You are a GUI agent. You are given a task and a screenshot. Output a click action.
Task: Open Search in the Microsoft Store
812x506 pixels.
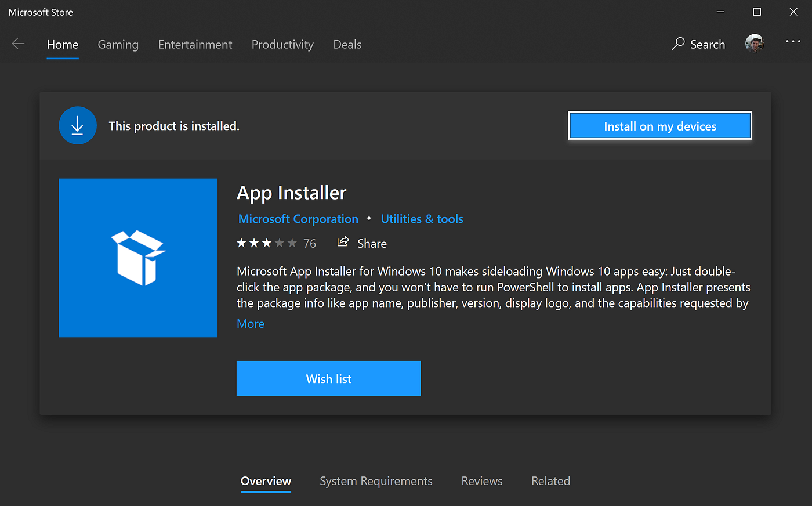coord(698,44)
